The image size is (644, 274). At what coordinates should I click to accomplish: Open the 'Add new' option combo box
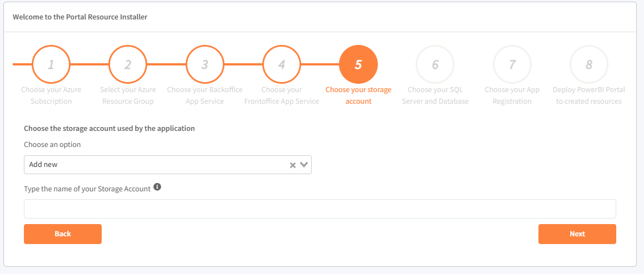tap(156, 165)
